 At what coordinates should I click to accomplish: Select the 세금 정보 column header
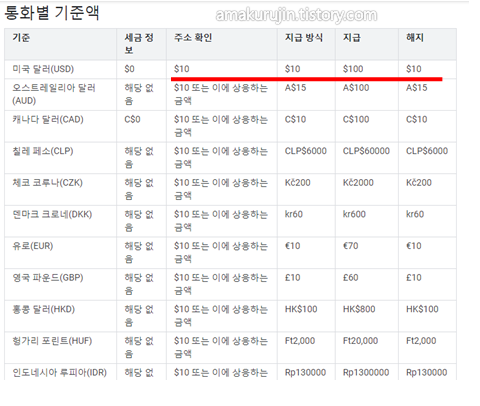[139, 44]
